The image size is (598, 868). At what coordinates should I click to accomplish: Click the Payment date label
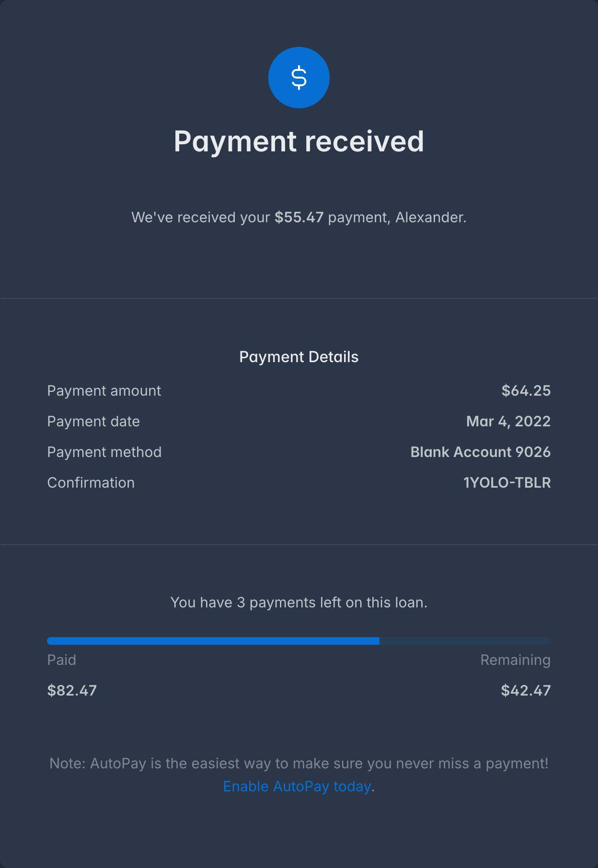click(93, 422)
